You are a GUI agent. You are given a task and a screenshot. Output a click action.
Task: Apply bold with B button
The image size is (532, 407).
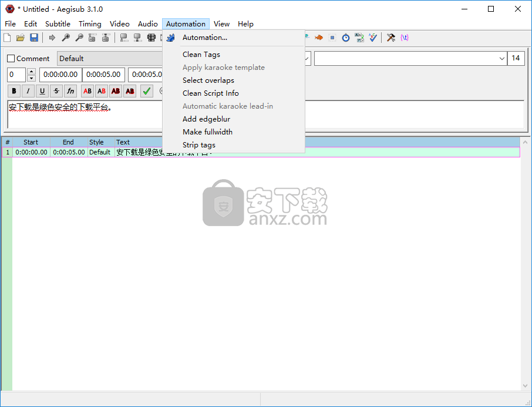pos(14,91)
